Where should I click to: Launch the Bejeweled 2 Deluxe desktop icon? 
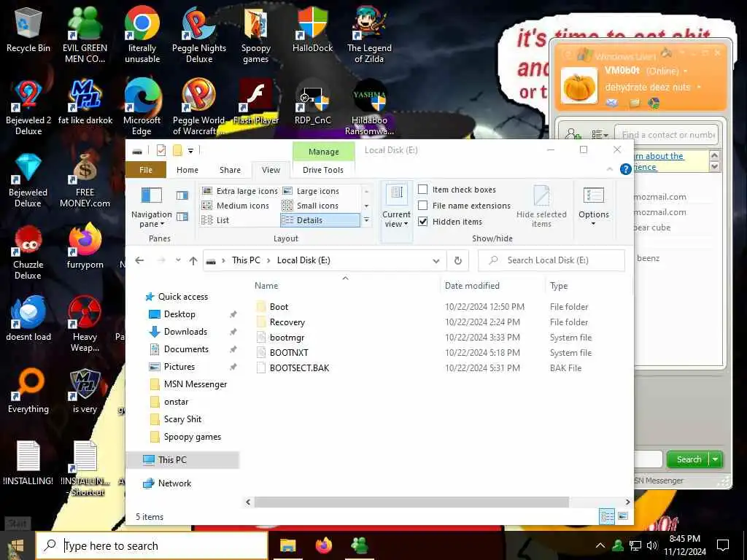(28, 108)
